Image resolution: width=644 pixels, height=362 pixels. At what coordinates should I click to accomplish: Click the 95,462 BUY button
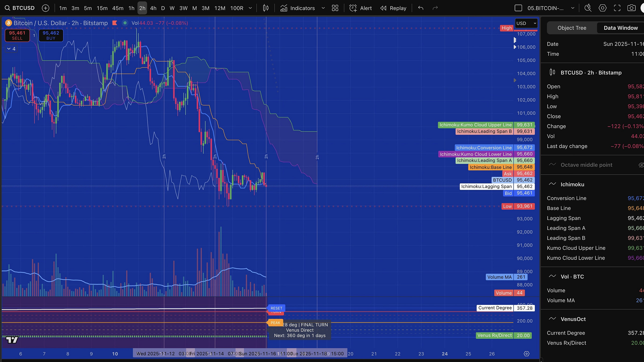(51, 35)
